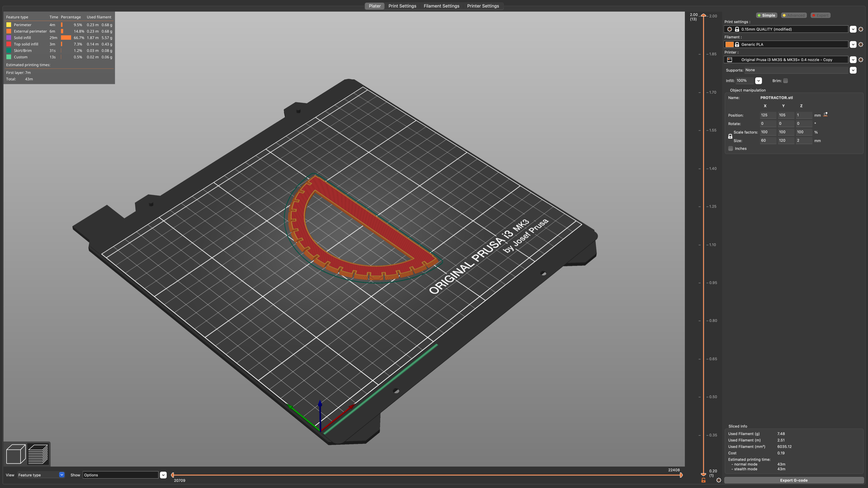Click Position Z field
Viewport: 868px width, 488px height.
(804, 115)
